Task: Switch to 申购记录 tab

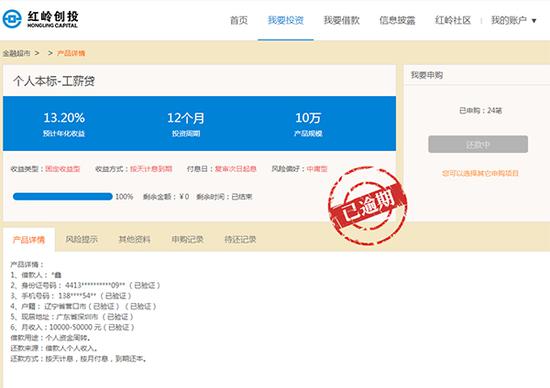Action: click(187, 239)
